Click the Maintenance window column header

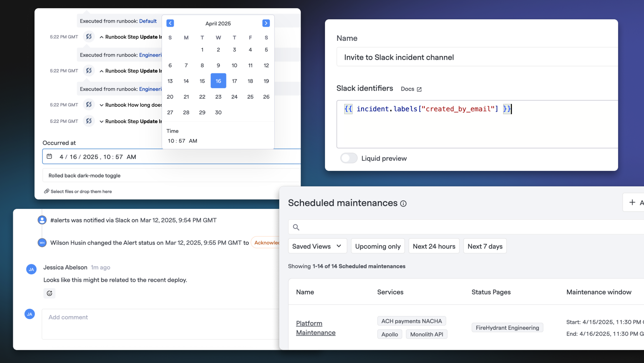click(x=599, y=292)
